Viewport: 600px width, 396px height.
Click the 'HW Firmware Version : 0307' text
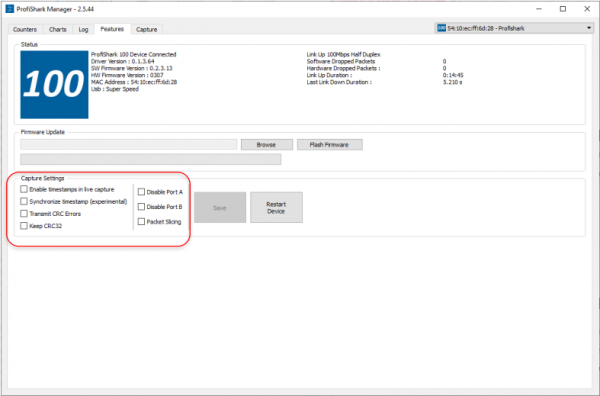(x=127, y=75)
